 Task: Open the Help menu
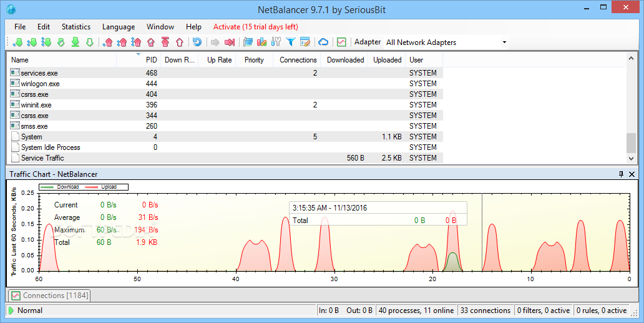(193, 27)
